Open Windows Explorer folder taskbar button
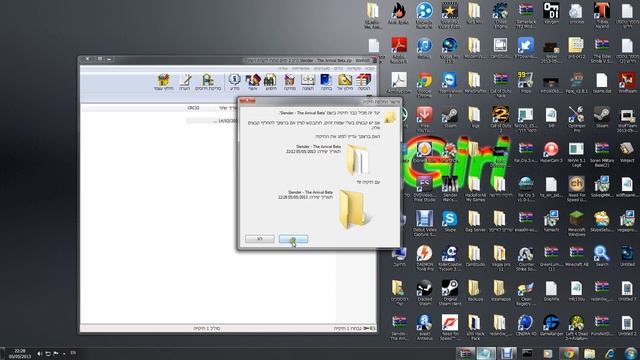The width and height of the screenshot is (640, 360). coord(589,353)
